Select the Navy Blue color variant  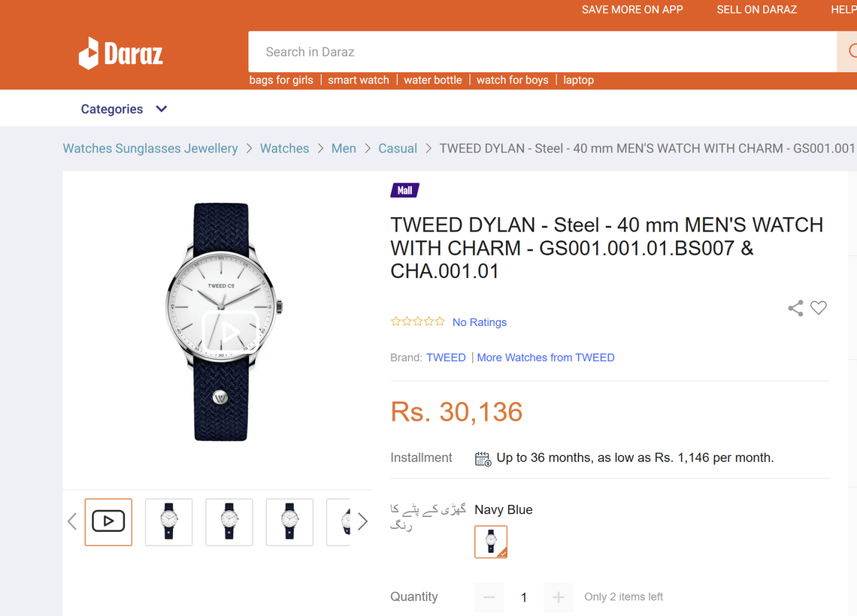490,541
